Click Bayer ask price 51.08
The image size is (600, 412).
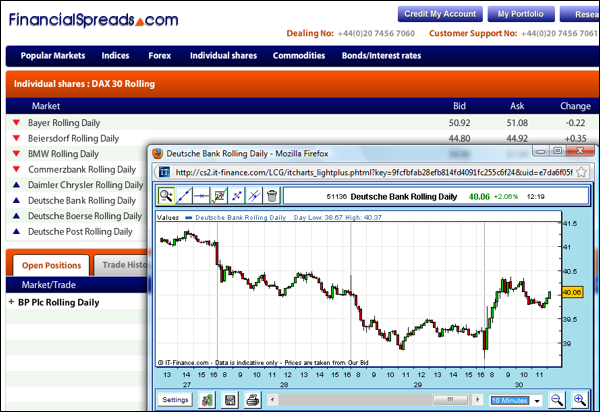[x=517, y=123]
